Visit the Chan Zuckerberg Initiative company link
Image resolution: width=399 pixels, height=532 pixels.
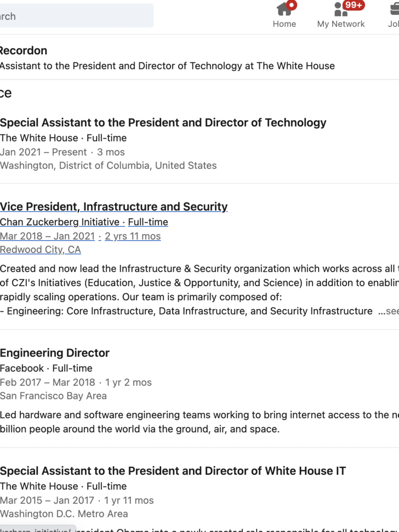tap(60, 222)
